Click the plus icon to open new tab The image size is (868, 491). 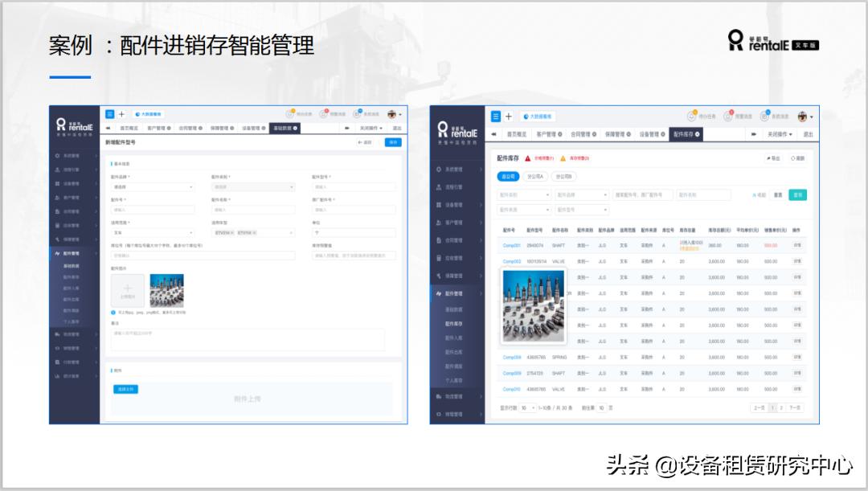click(x=508, y=117)
